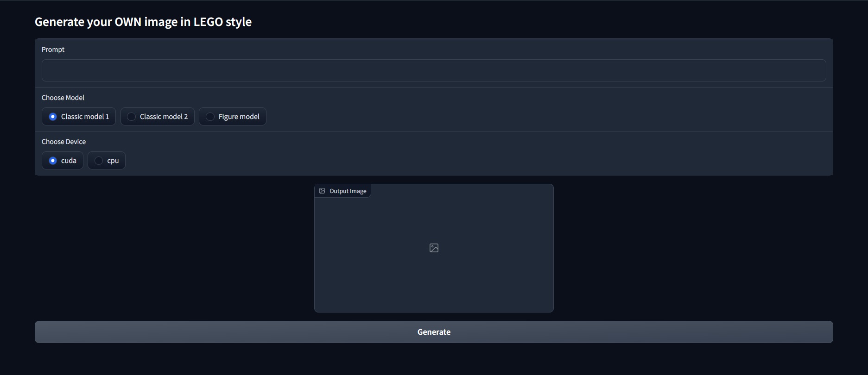Click the heading Generate your OWN image in LEGO style

pos(143,22)
